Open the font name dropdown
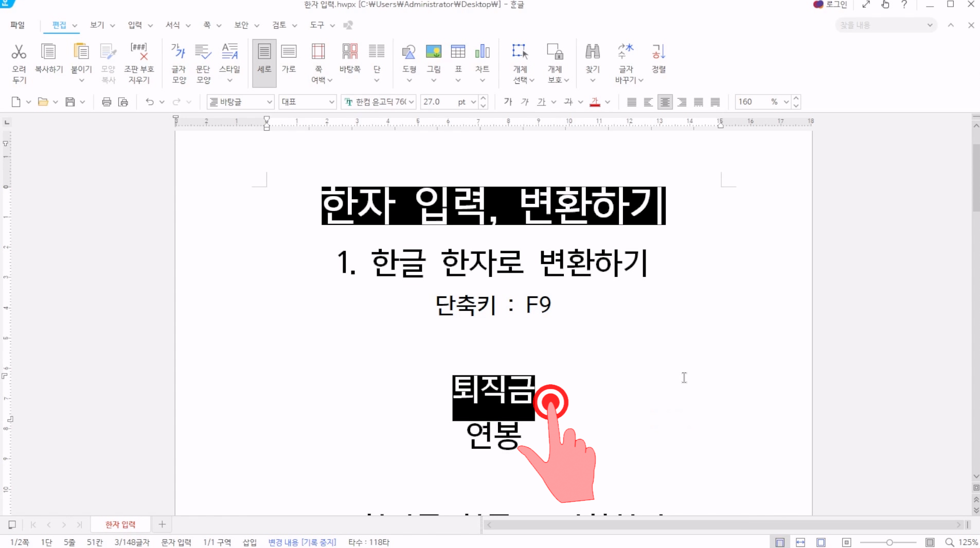This screenshot has width=980, height=548. click(x=412, y=102)
